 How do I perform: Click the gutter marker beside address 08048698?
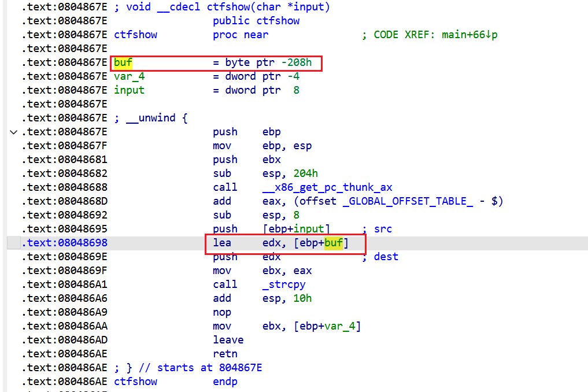coord(14,243)
